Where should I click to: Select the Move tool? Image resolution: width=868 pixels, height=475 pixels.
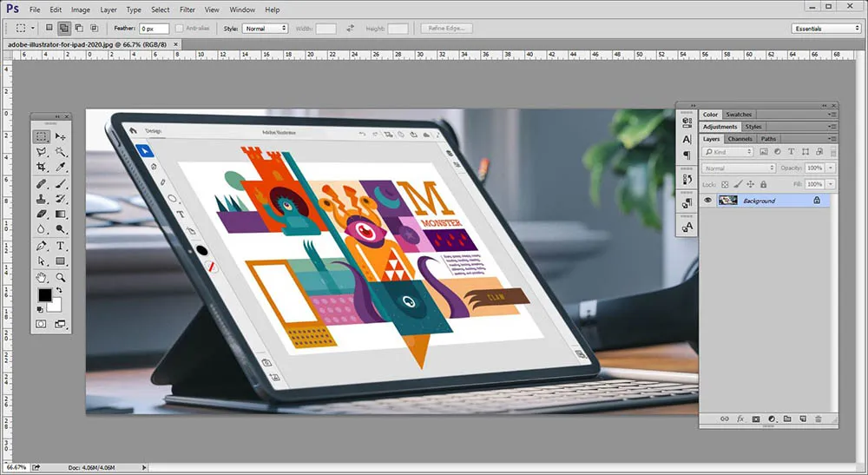[x=61, y=136]
